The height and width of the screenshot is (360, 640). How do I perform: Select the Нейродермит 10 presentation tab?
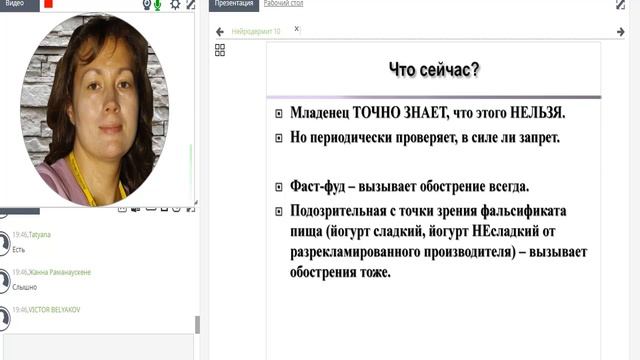coord(256,31)
